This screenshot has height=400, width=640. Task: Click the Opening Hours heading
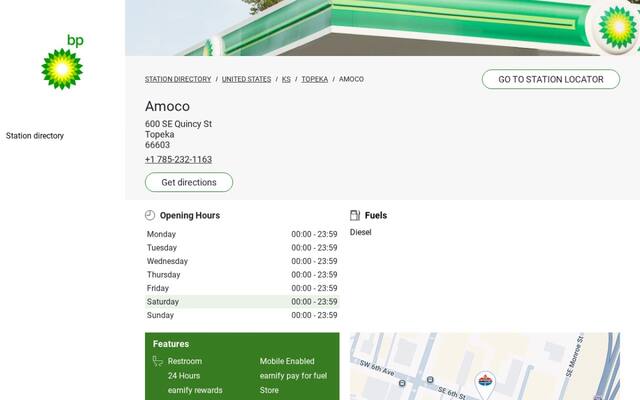pos(190,216)
